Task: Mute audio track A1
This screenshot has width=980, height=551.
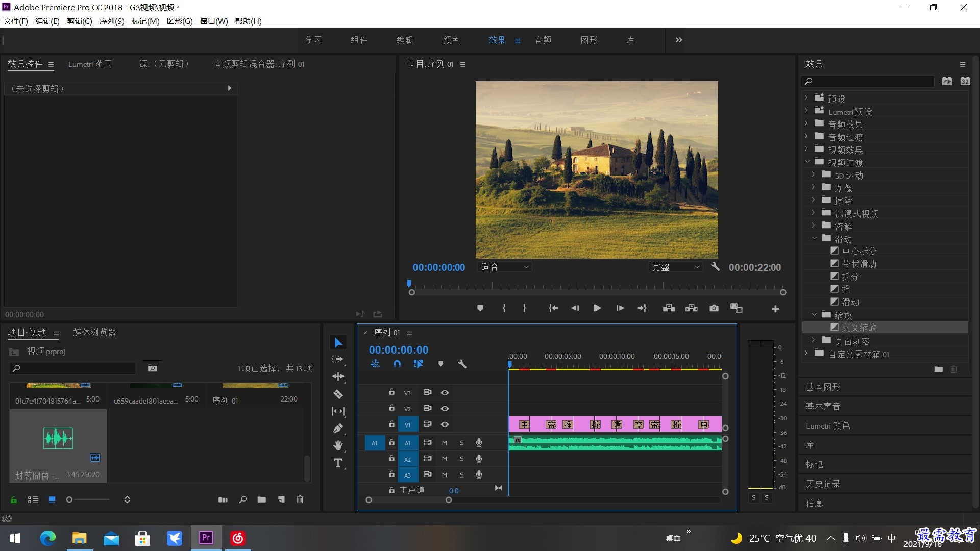Action: pos(445,443)
